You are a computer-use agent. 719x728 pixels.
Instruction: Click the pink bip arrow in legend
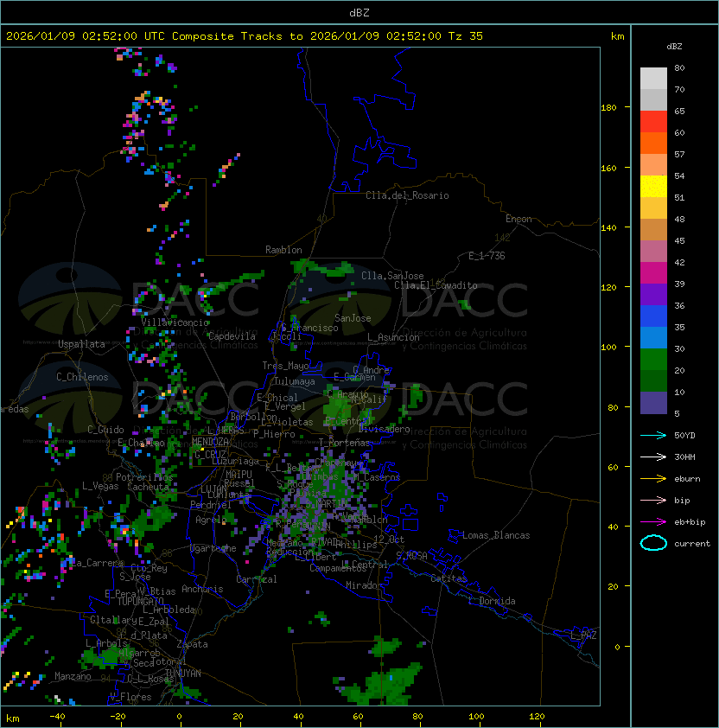tap(653, 500)
